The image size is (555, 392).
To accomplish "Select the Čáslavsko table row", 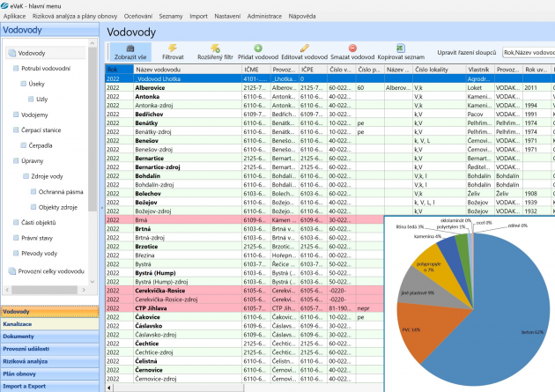I will (244, 326).
